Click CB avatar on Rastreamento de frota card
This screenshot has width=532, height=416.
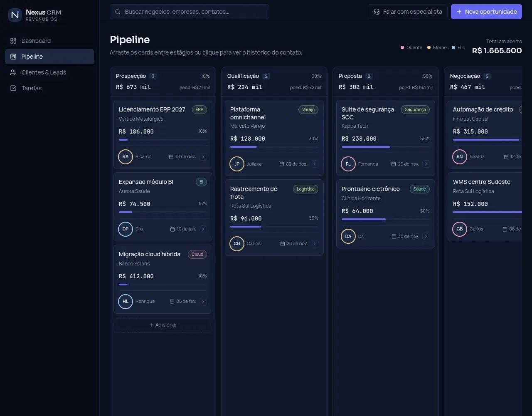(x=237, y=244)
